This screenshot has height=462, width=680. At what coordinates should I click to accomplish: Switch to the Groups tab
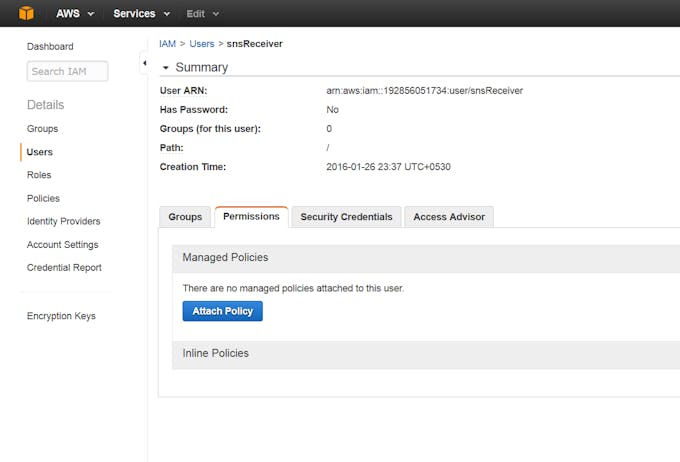click(x=185, y=217)
